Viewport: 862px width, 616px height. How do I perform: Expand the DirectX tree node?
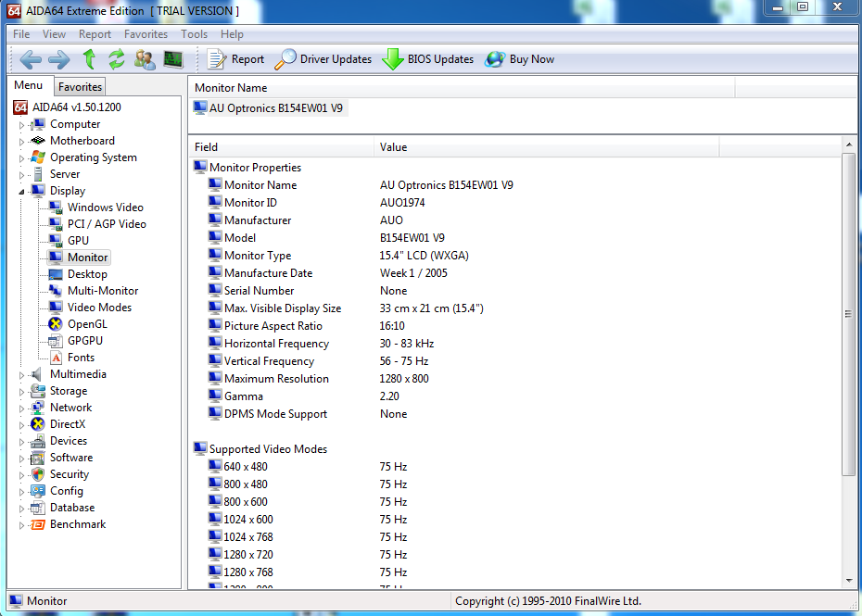21,425
